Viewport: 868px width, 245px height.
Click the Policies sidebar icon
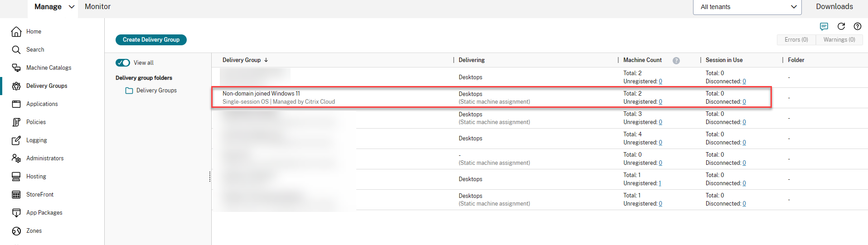pos(16,122)
